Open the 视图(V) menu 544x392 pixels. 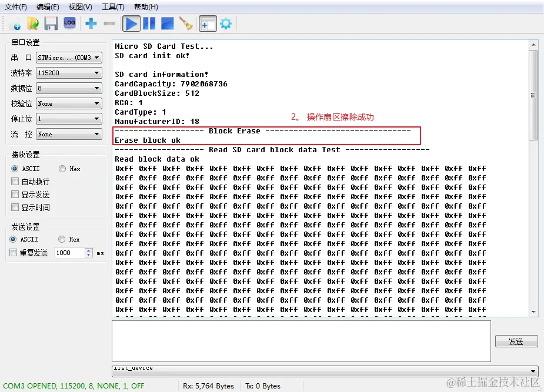pos(80,7)
